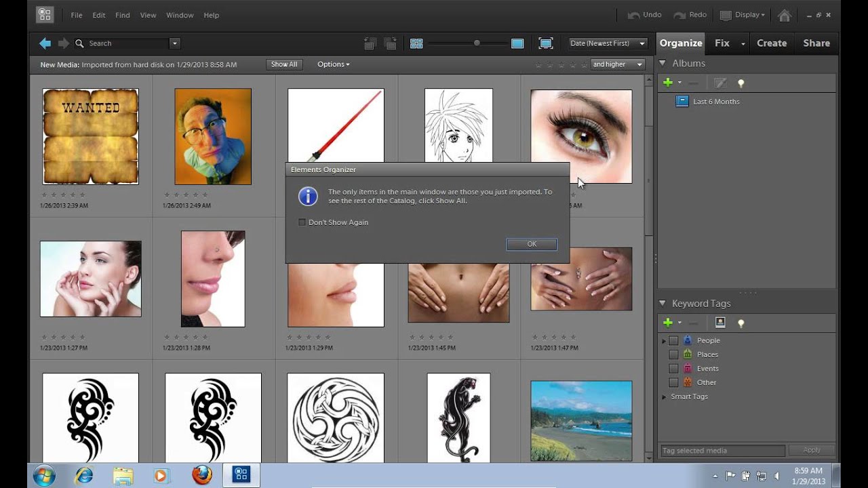The width and height of the screenshot is (868, 488).
Task: Click the gray forward navigation arrow
Action: pos(64,43)
